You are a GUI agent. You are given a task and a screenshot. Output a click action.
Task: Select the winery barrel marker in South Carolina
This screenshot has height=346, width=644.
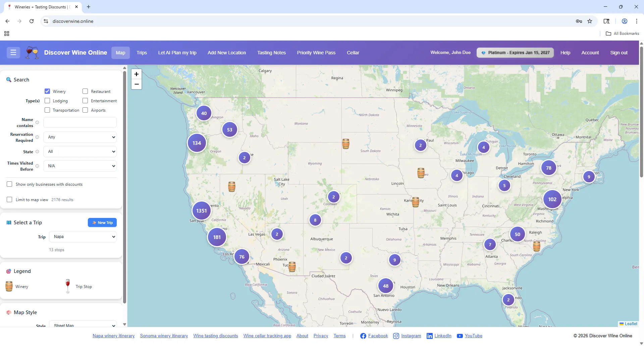coord(537,246)
